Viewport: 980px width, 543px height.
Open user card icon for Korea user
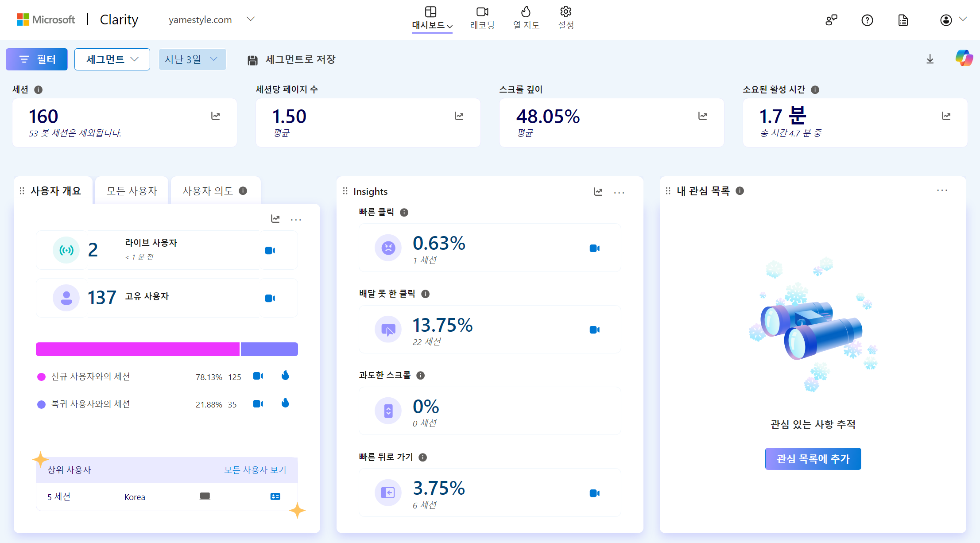pos(275,496)
